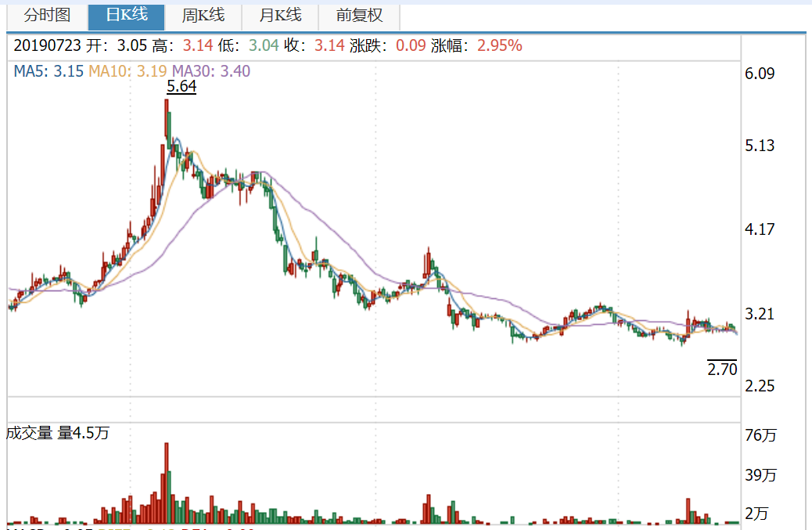Click the peak candlestick below 5.64
The height and width of the screenshot is (530, 812).
pos(166,119)
